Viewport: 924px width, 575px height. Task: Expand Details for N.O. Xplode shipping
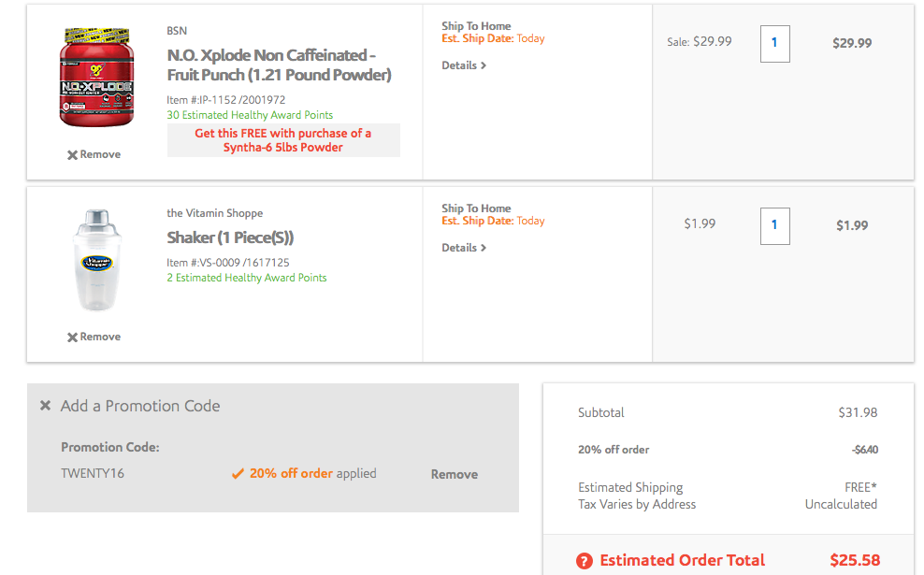pos(464,65)
